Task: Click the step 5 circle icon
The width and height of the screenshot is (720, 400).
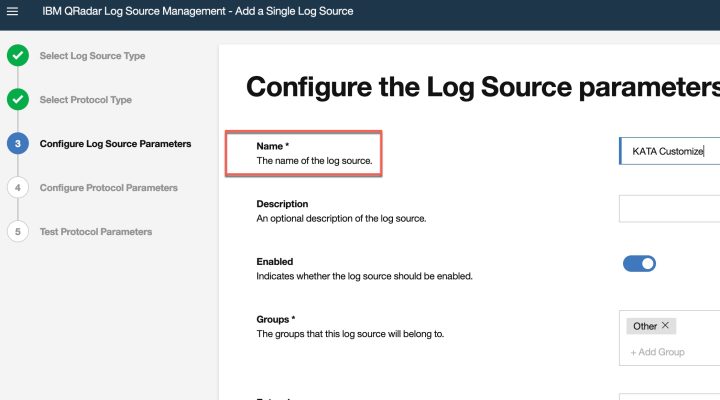Action: pos(18,231)
